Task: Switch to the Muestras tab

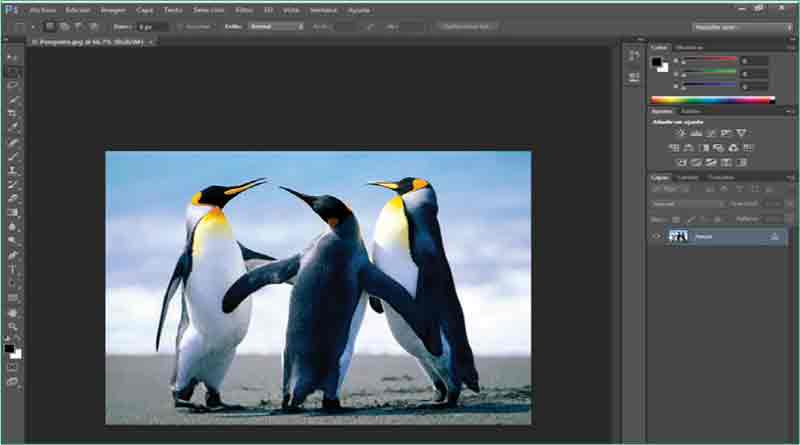Action: 689,47
